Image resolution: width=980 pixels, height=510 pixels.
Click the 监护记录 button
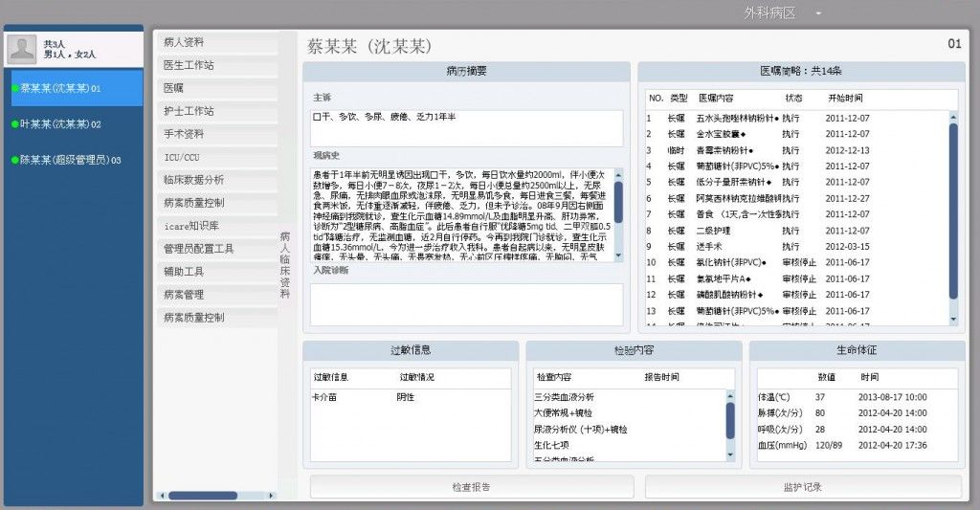(803, 487)
